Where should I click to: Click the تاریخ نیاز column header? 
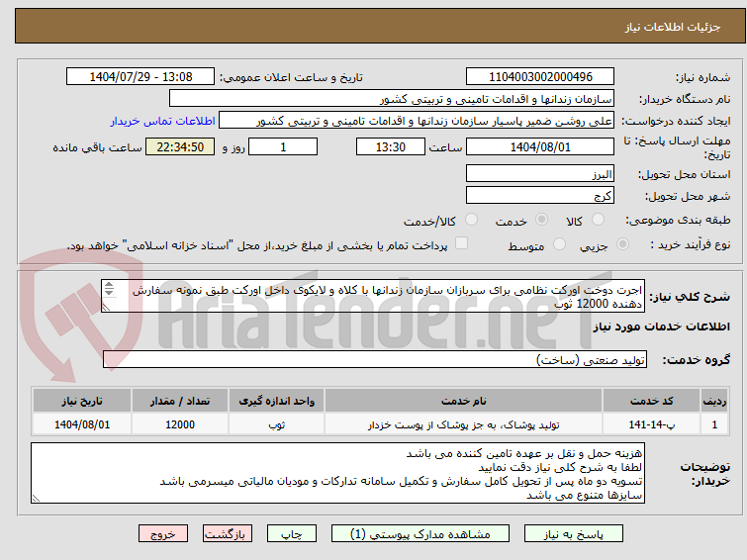[82, 401]
